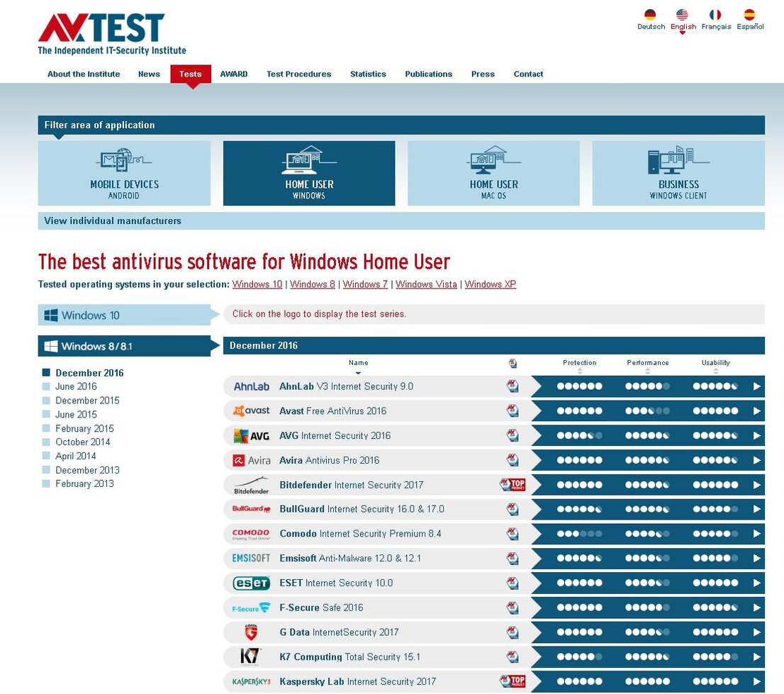Click the TOP PRODUCT badge on the Kaspersky row
The width and height of the screenshot is (784, 694).
tap(513, 681)
